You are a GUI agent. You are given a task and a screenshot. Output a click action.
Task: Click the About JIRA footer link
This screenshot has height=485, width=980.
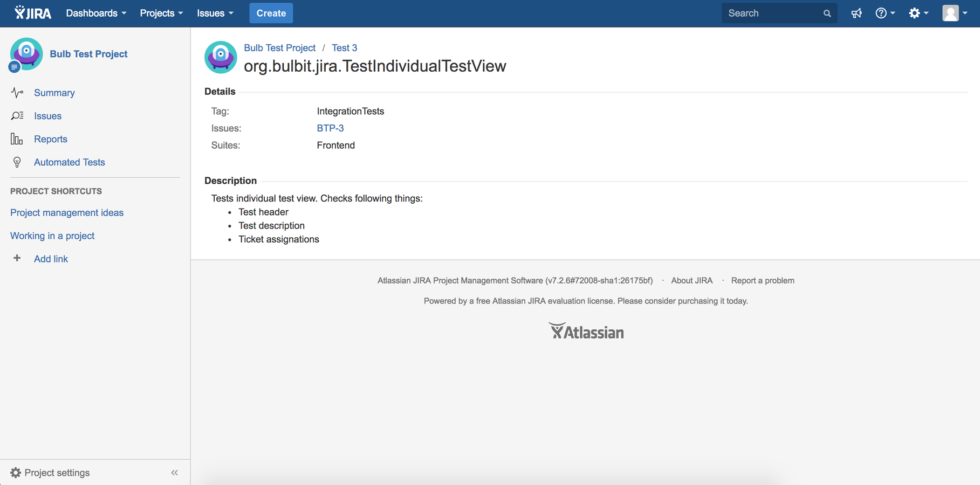691,281
